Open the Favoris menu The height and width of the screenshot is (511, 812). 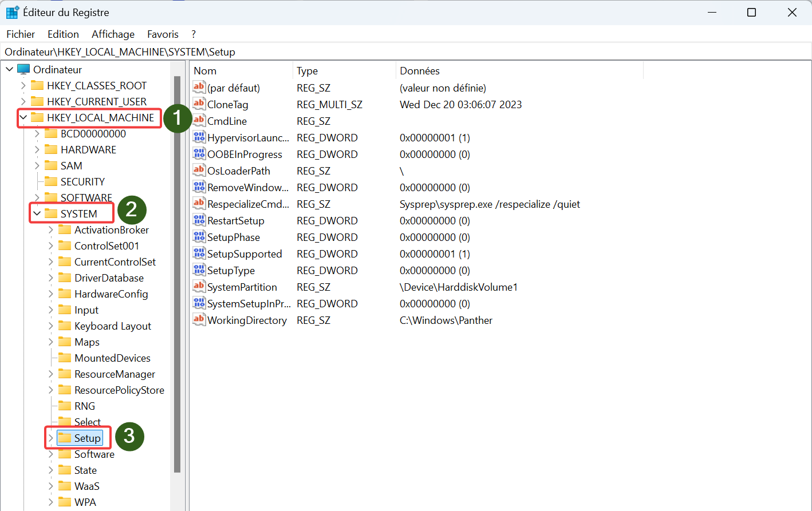coord(163,34)
